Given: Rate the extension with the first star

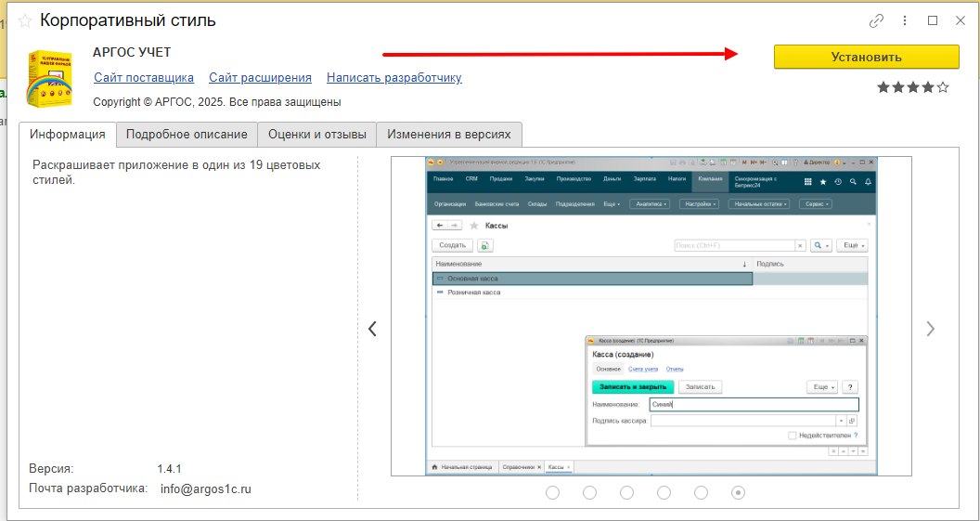Looking at the screenshot, I should pyautogui.click(x=883, y=87).
